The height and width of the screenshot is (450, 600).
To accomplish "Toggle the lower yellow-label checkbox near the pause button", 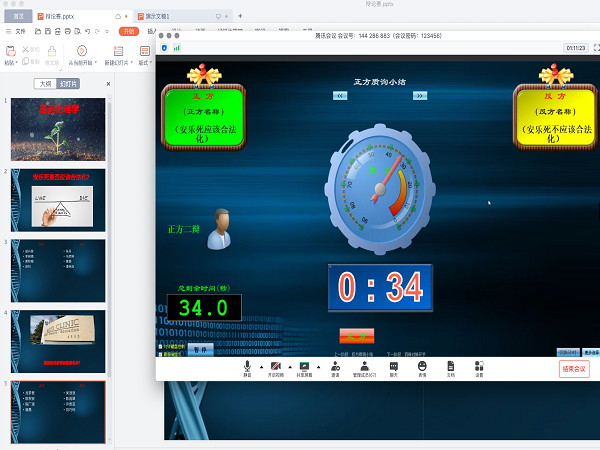I will (160, 354).
